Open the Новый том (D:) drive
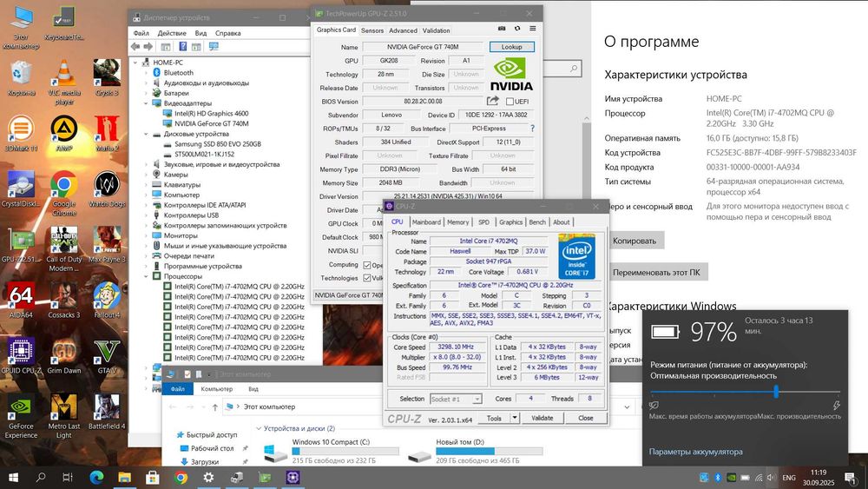The image size is (868, 489). (475, 452)
